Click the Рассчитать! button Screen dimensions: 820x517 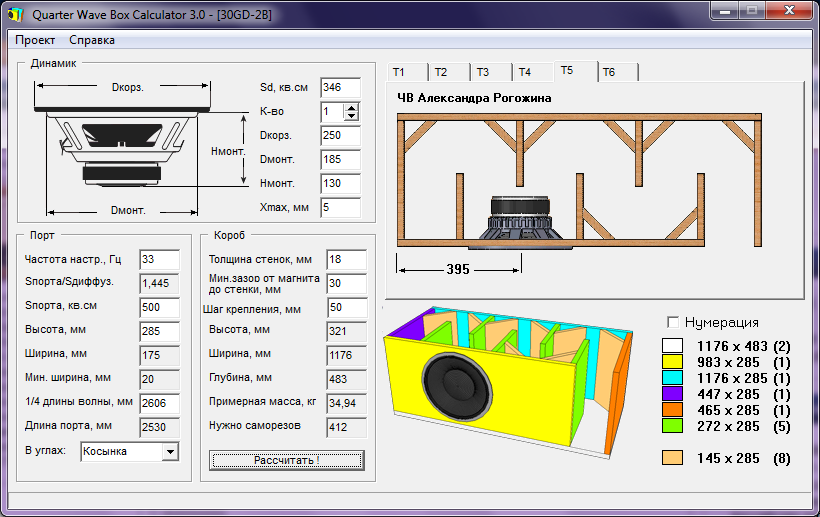point(287,461)
